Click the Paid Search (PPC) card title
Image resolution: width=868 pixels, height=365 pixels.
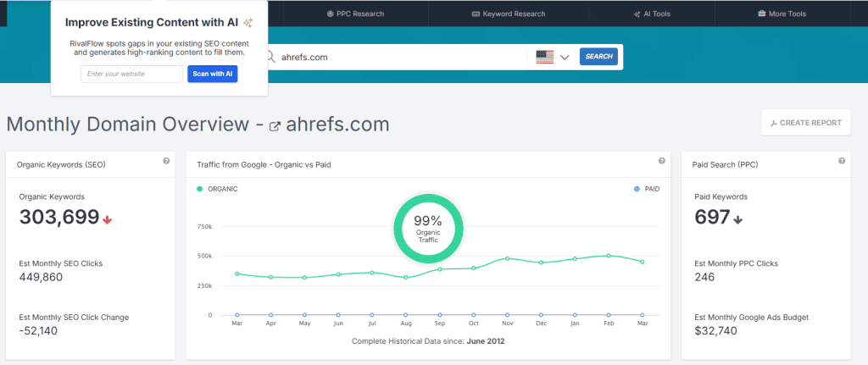click(726, 164)
